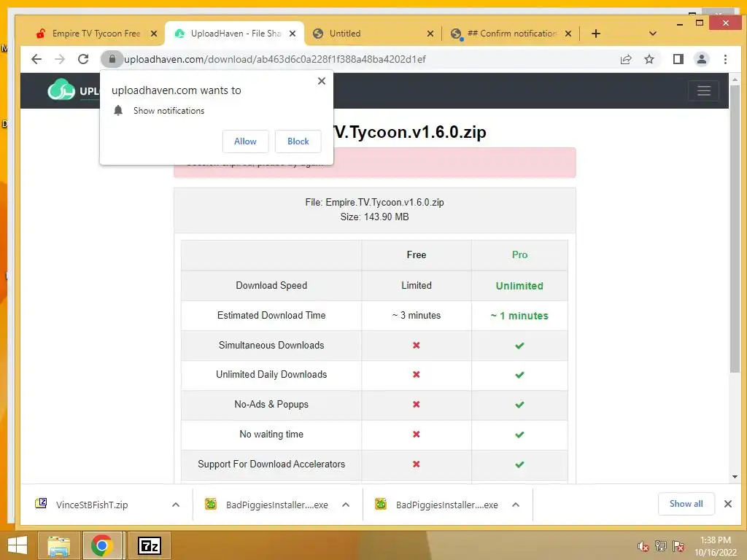The height and width of the screenshot is (560, 747).
Task: Open the Windows Start button
Action: pyautogui.click(x=18, y=545)
